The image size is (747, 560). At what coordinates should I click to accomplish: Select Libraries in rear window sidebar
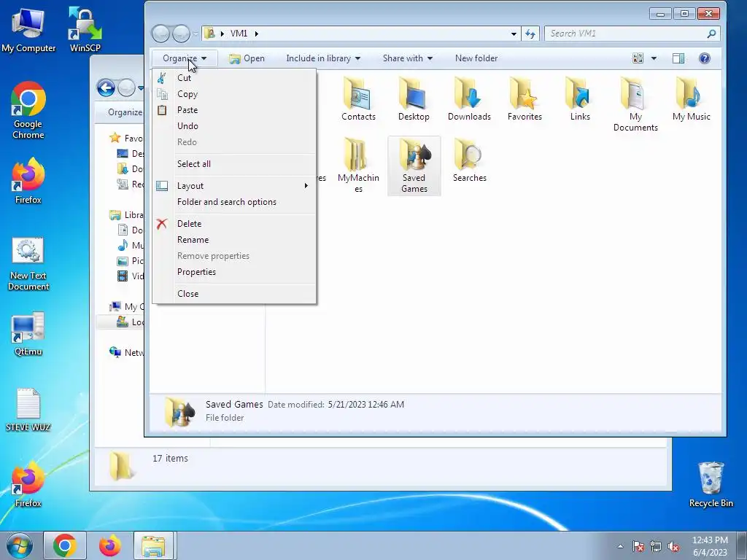[x=126, y=215]
